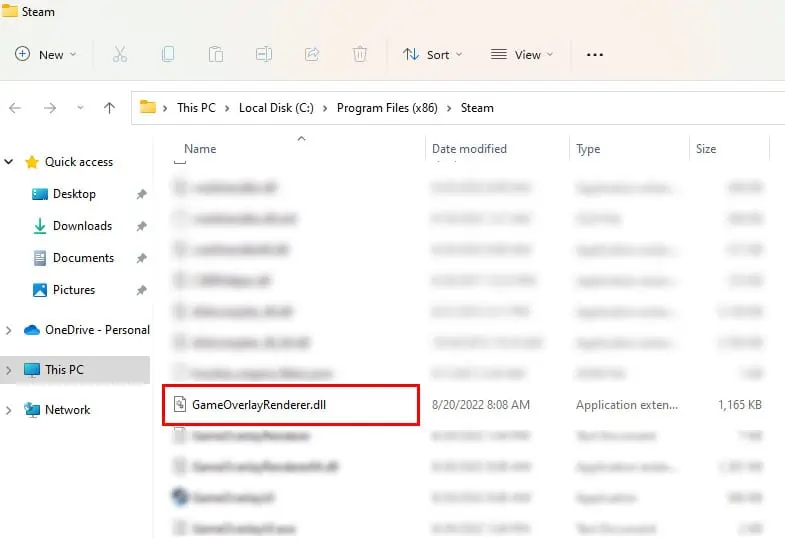Collapse the Quick access section

pyautogui.click(x=10, y=162)
